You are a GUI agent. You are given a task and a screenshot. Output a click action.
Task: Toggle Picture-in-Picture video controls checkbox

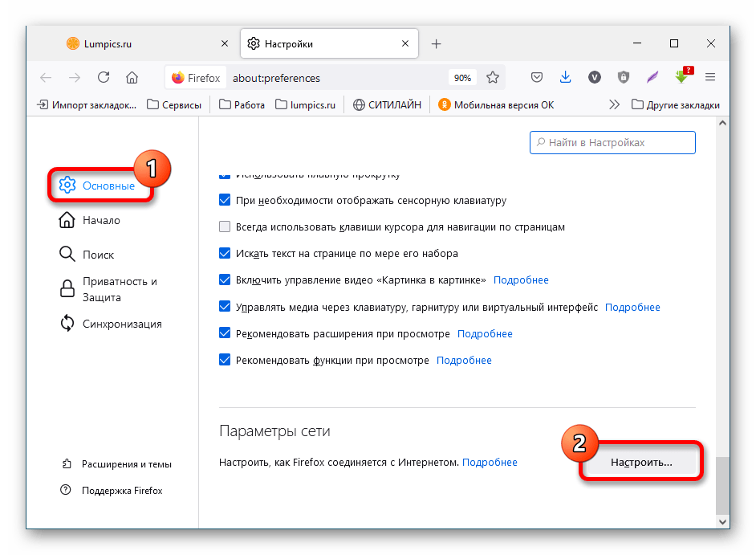225,280
